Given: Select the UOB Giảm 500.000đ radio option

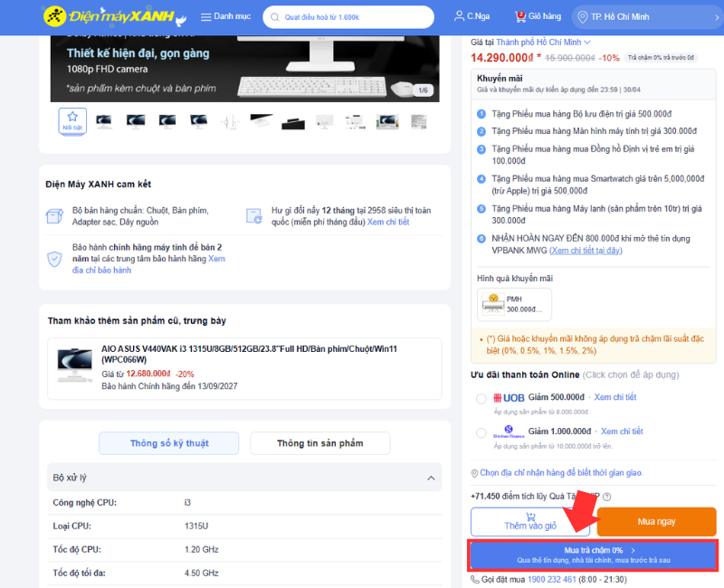Looking at the screenshot, I should pyautogui.click(x=481, y=398).
